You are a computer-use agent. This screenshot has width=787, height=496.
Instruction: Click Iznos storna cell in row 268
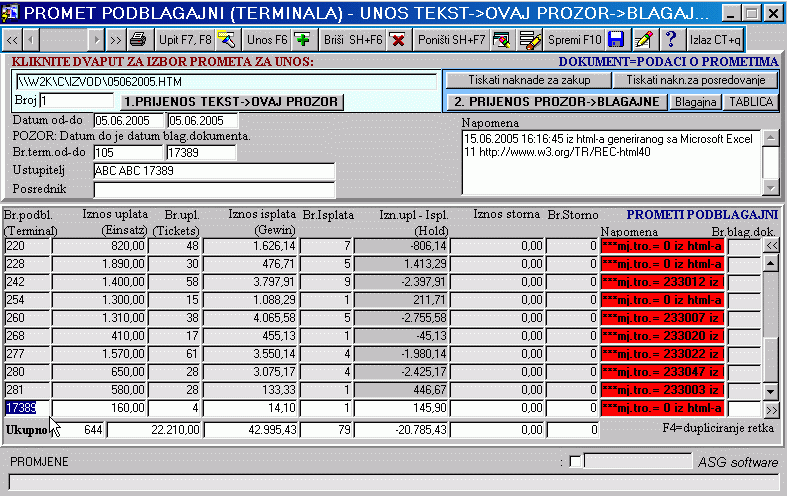pyautogui.click(x=498, y=336)
